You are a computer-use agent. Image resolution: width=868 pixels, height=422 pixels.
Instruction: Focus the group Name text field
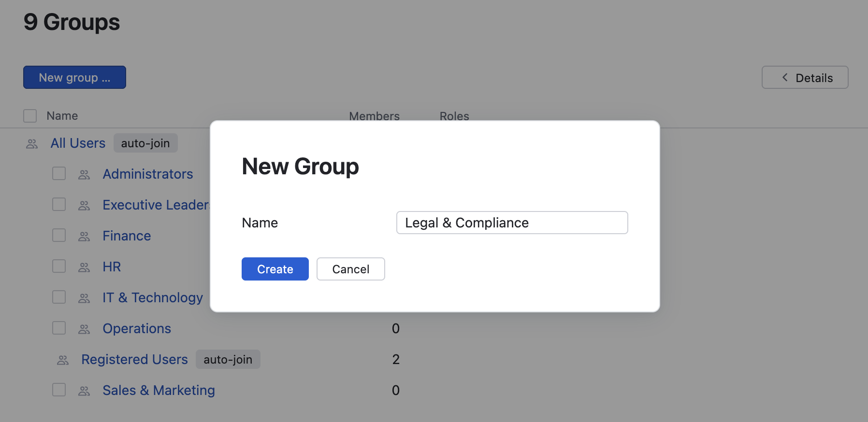tap(512, 223)
